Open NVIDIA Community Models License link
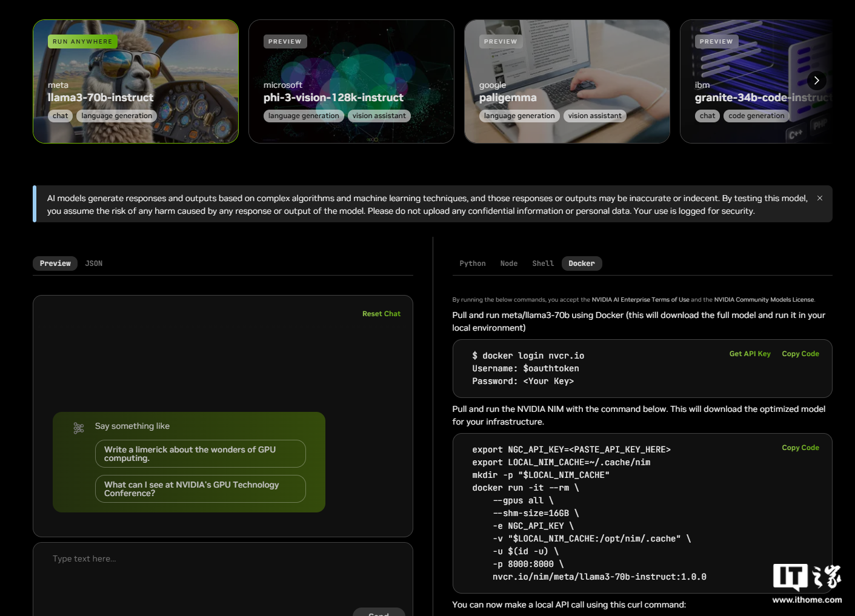 [x=764, y=300]
